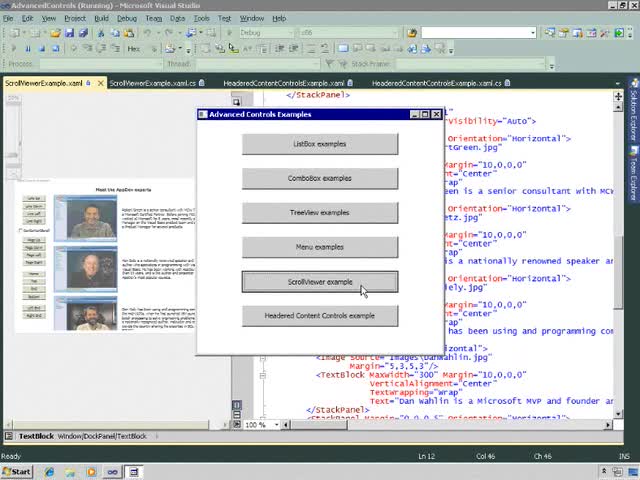Click the code editor vertical scrollbar
This screenshot has height=480, width=640.
tap(618, 260)
